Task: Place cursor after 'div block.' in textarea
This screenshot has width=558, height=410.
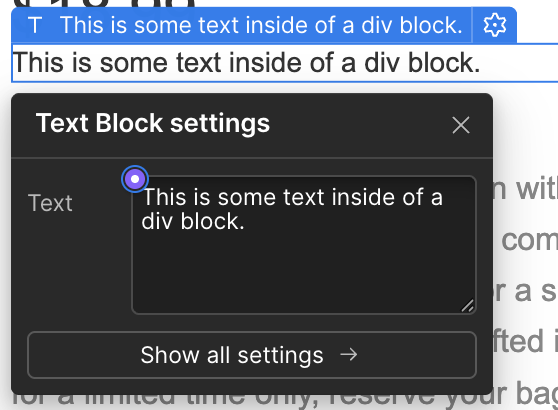Action: pyautogui.click(x=246, y=221)
